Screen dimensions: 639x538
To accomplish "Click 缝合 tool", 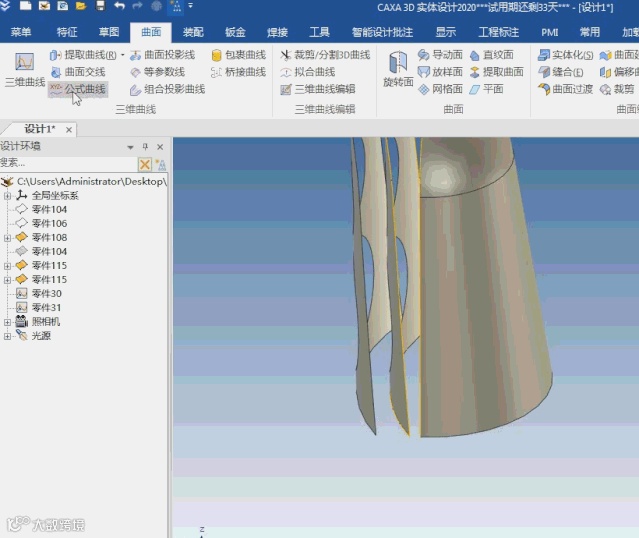I will [x=560, y=72].
